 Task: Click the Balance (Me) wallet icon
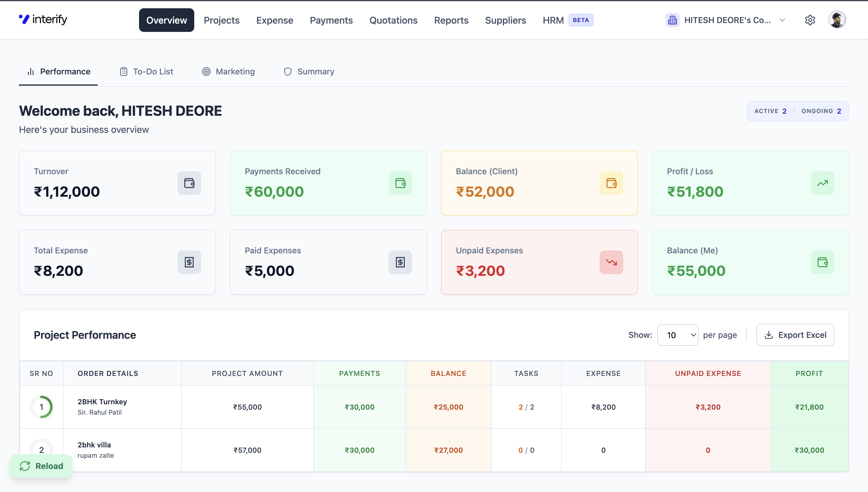coord(822,262)
